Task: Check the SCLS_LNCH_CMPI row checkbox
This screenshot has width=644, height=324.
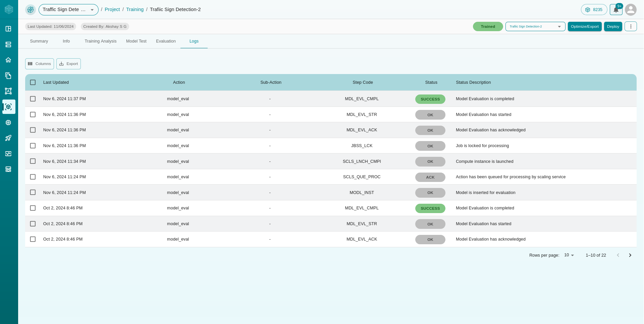Action: tap(33, 161)
